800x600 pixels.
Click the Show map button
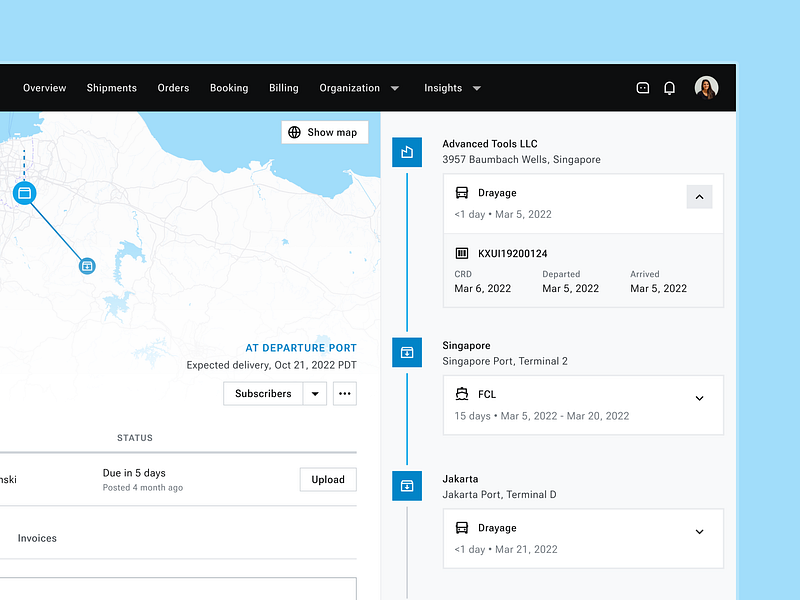click(324, 131)
